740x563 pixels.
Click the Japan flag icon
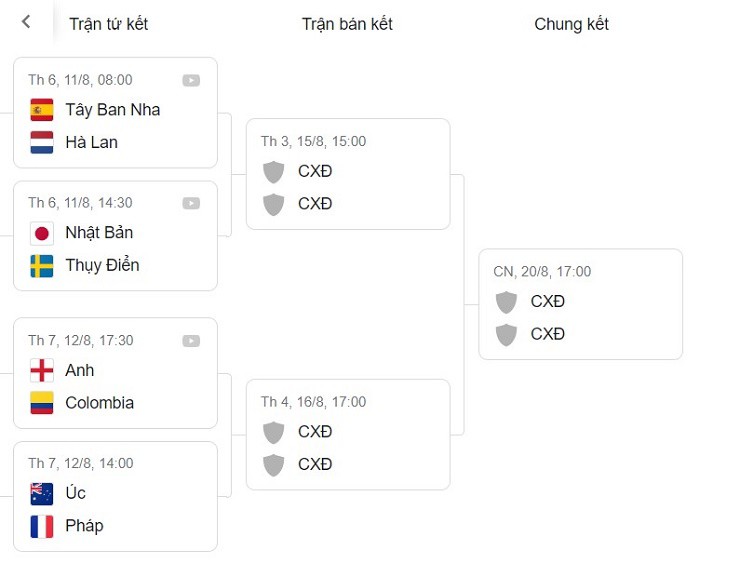point(42,233)
